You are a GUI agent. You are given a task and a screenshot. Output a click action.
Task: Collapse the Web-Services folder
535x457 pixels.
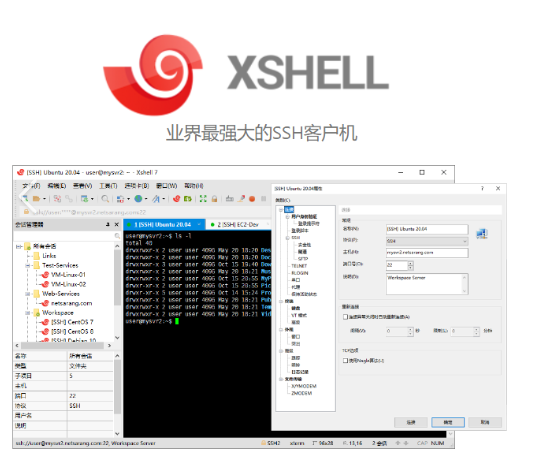point(28,294)
